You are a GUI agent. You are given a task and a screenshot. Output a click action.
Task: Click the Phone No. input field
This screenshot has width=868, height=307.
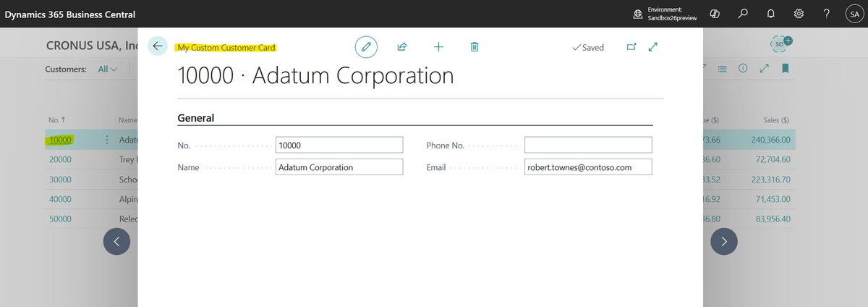(x=588, y=145)
